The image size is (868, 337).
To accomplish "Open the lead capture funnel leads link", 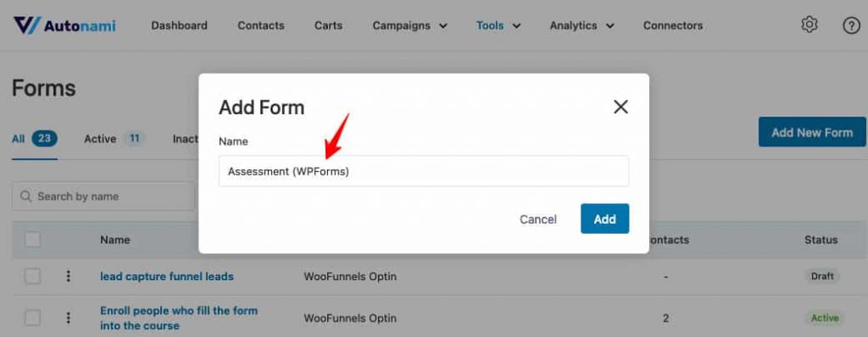I will [x=167, y=276].
